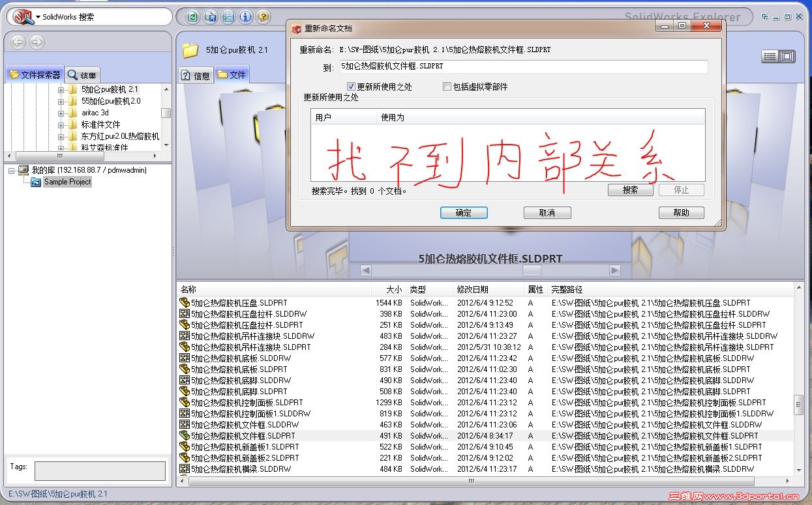Open help via yellow question mark icon
This screenshot has width=812, height=505.
pyautogui.click(x=263, y=17)
